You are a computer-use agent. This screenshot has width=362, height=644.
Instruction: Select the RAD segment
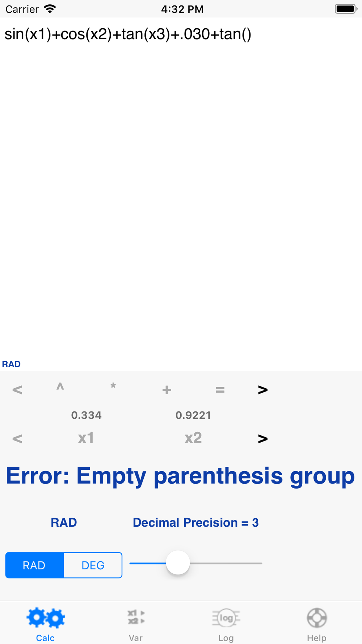click(34, 565)
